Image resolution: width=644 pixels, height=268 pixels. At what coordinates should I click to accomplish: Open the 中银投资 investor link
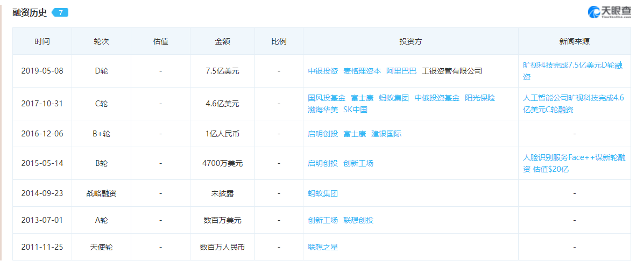(323, 71)
